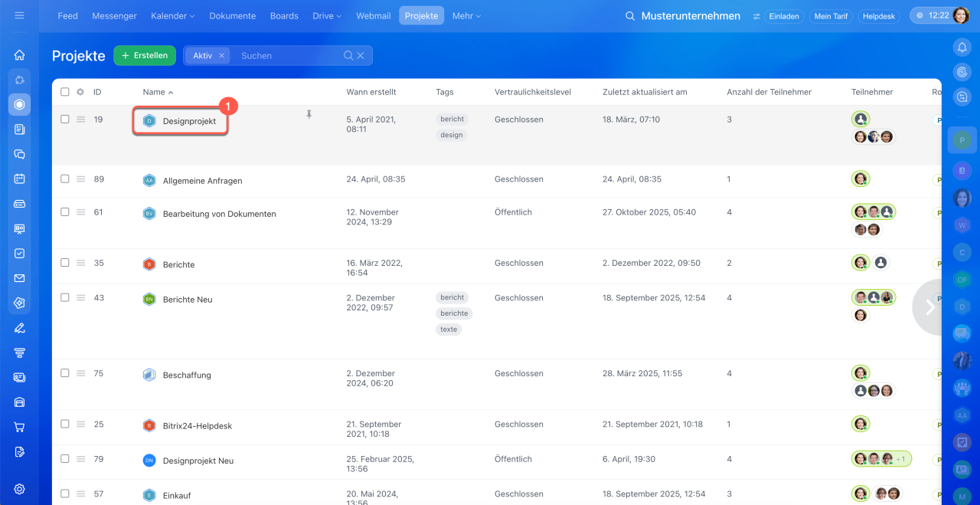Screen dimensions: 980x505
Task: Open the Messenger tab
Action: point(114,15)
